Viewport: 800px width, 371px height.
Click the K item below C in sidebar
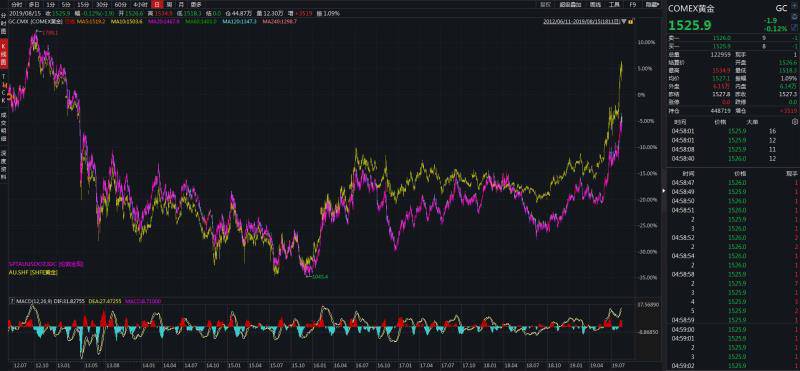[4, 101]
